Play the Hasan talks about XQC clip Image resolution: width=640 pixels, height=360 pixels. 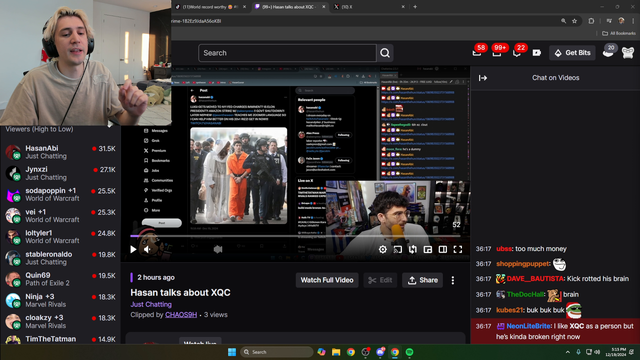click(133, 249)
